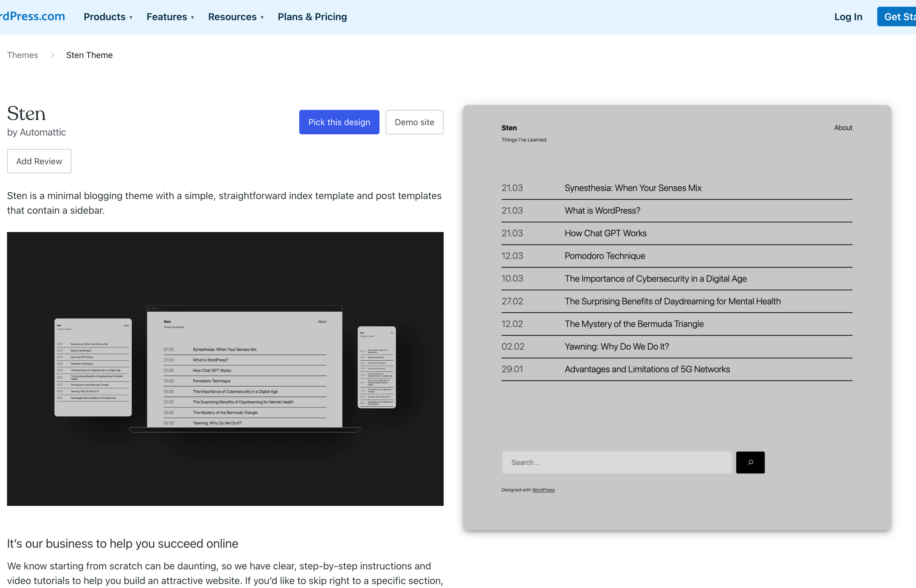The height and width of the screenshot is (588, 916).
Task: Expand the Resources dropdown menu
Action: point(236,17)
